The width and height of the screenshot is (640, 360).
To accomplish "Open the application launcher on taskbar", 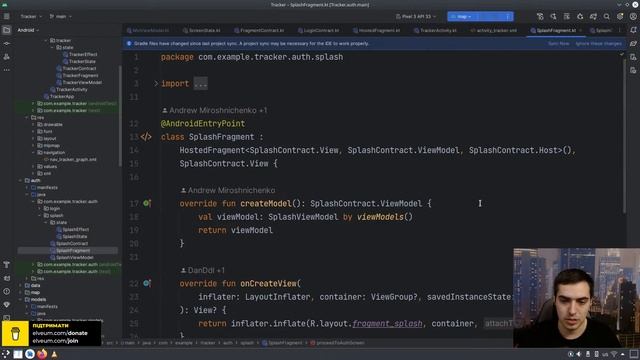I will [5, 354].
